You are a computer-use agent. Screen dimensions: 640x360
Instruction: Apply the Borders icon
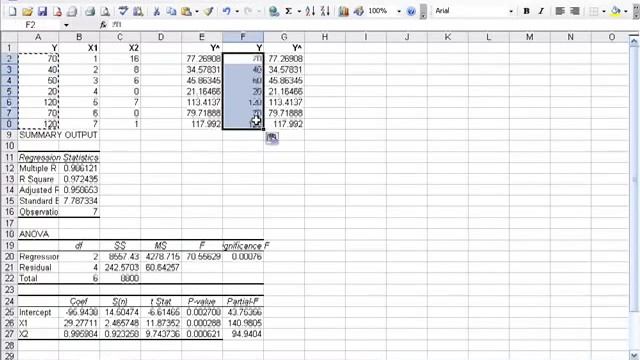(594, 11)
